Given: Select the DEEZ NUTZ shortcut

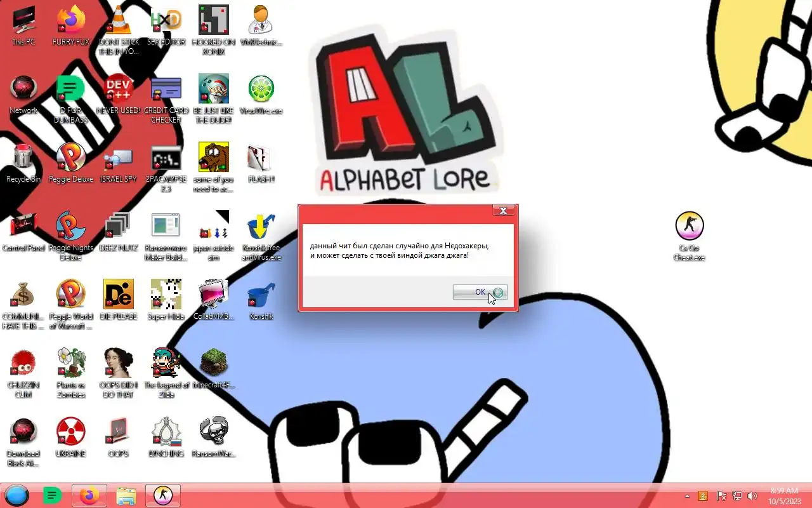Looking at the screenshot, I should [119, 231].
